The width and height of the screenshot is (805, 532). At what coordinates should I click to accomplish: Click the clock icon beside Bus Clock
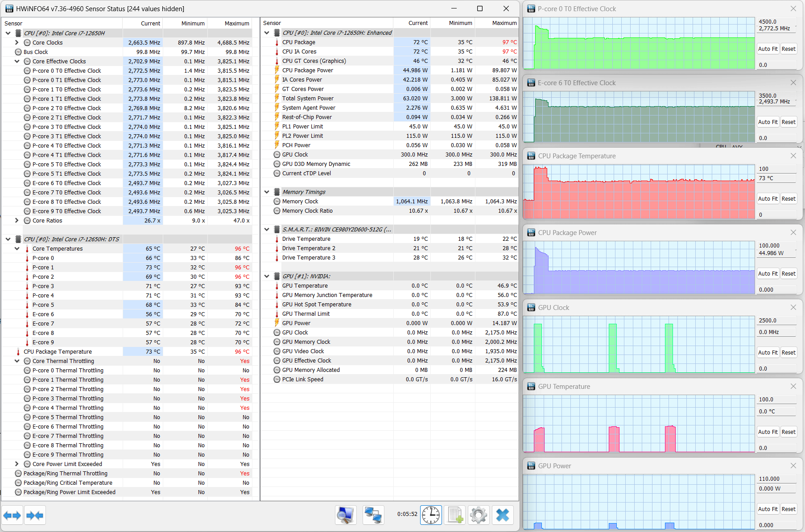point(18,52)
